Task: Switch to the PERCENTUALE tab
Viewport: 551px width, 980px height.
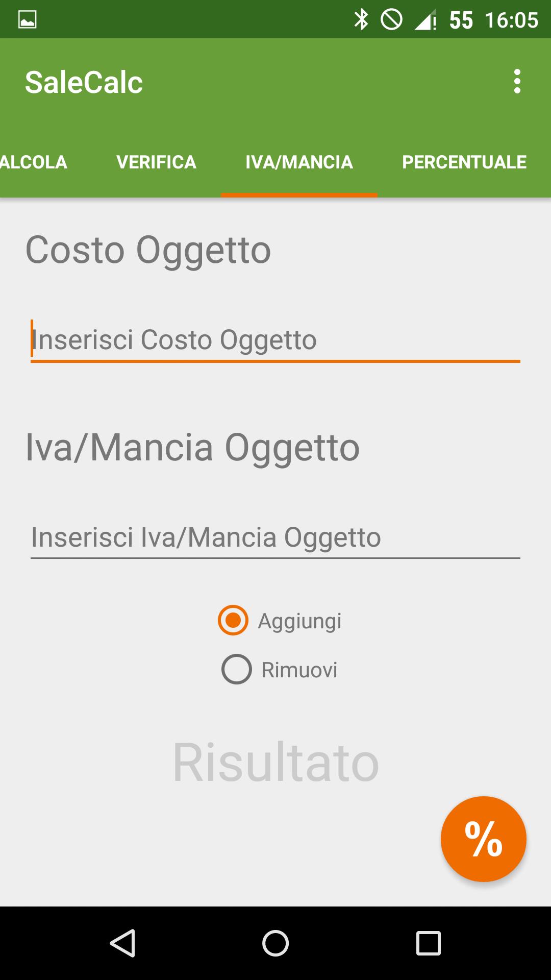Action: click(x=464, y=162)
